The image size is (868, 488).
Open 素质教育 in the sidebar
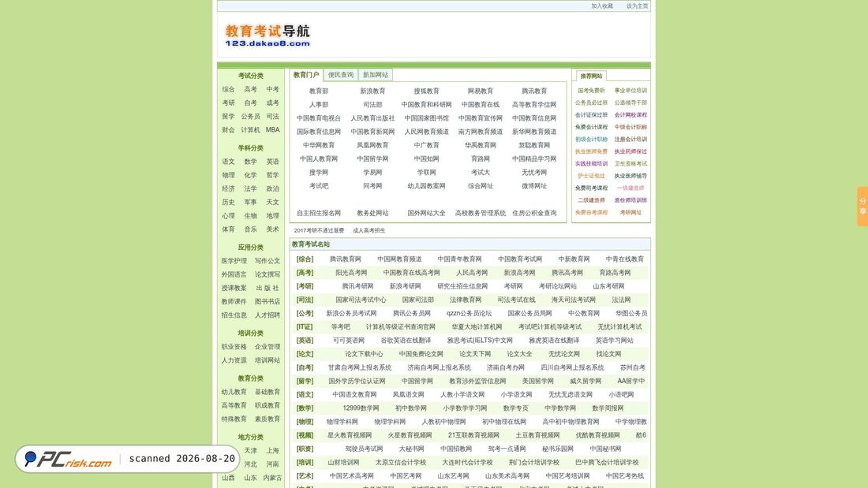coord(268,419)
